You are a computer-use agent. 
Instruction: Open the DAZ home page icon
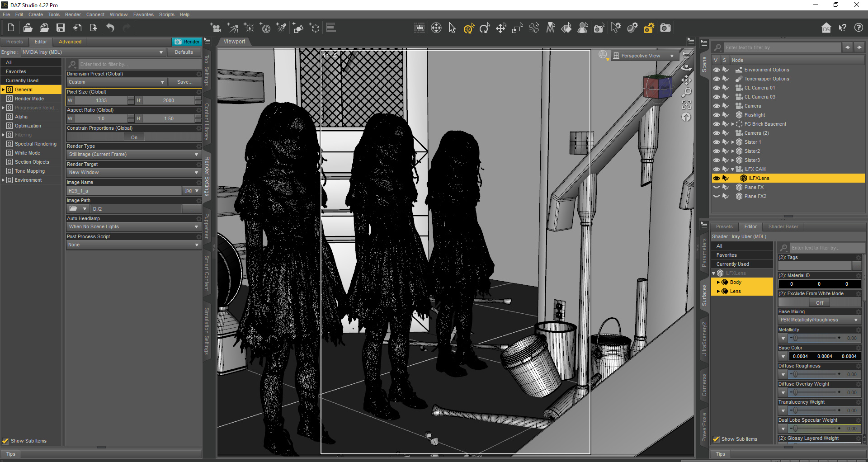(826, 28)
